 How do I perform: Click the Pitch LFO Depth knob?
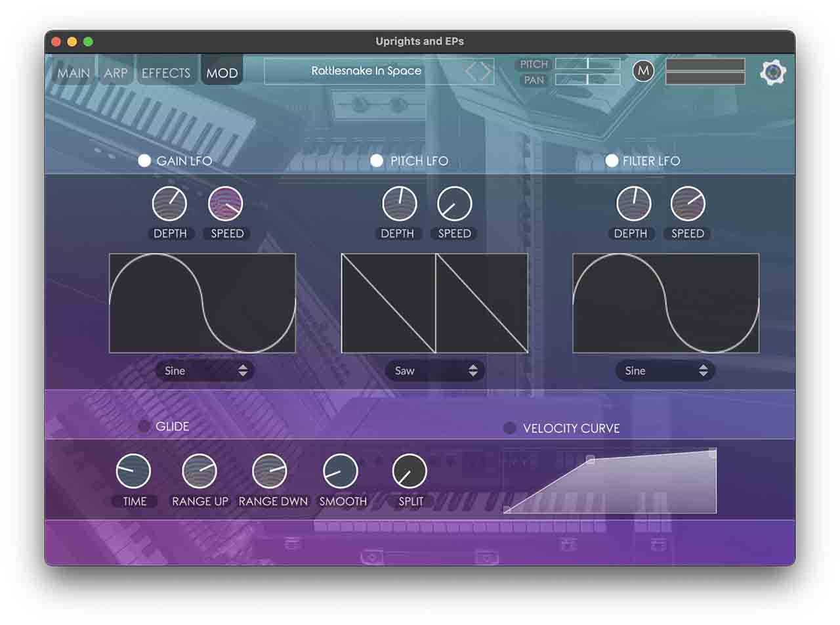(400, 204)
